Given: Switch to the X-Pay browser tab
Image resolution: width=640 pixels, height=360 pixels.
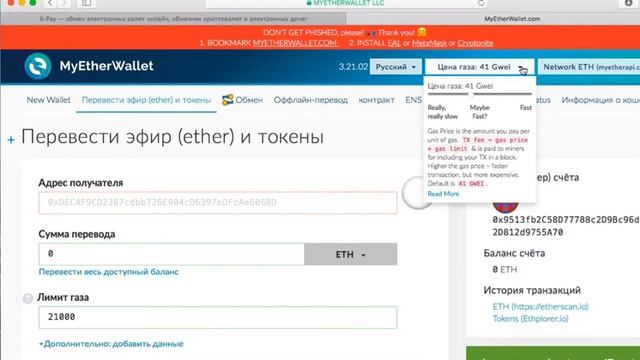Looking at the screenshot, I should [x=173, y=19].
